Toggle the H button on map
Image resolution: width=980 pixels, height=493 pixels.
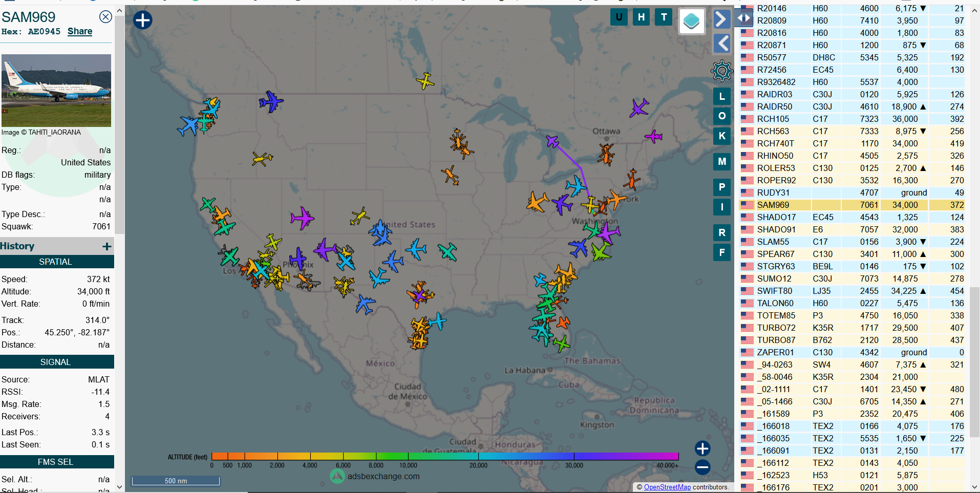(642, 17)
